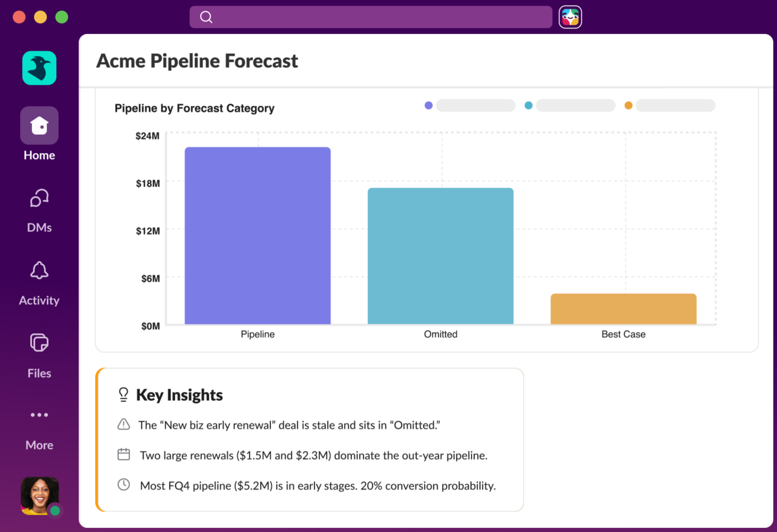Click the green online status dot
Screen dimensions: 777x532
pos(55,511)
